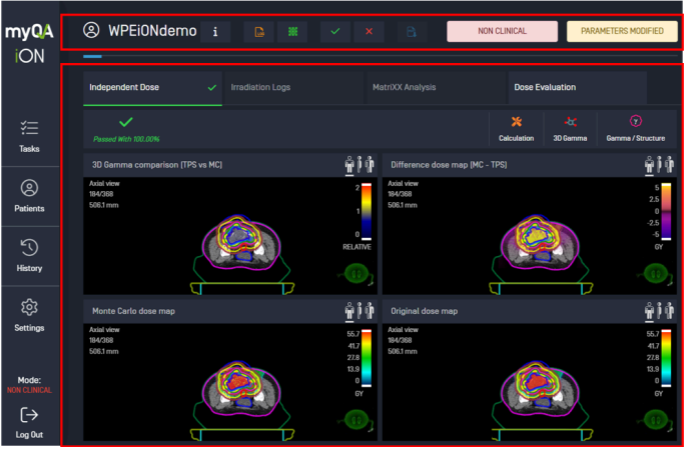Screen dimensions: 686x450
Task: Click the green grid icon in header
Action: (290, 31)
